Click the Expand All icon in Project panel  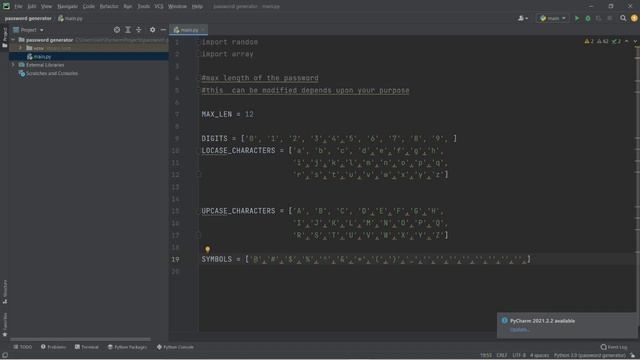point(128,30)
